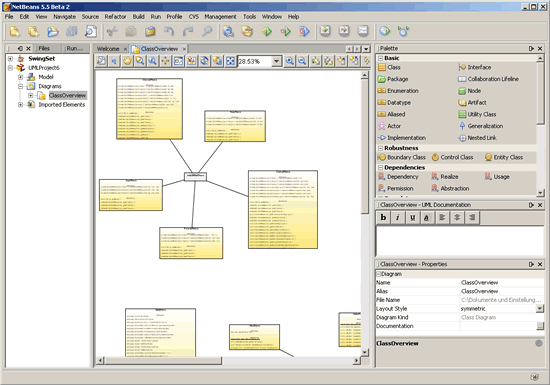
Task: Align documentation text left
Action: (442, 217)
